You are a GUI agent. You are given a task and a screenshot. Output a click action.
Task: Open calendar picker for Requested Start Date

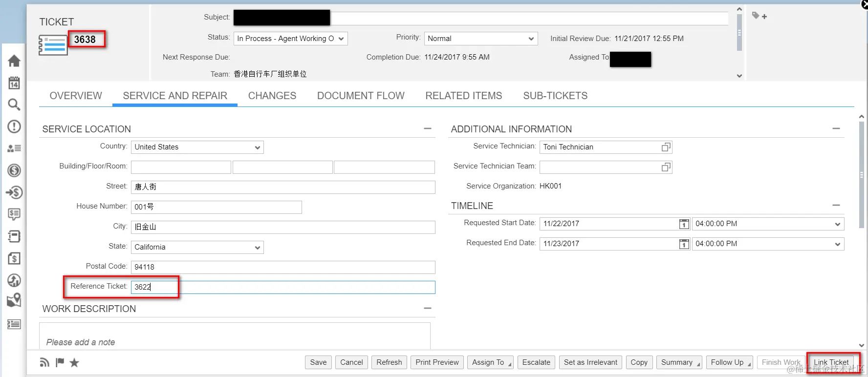[x=684, y=224]
